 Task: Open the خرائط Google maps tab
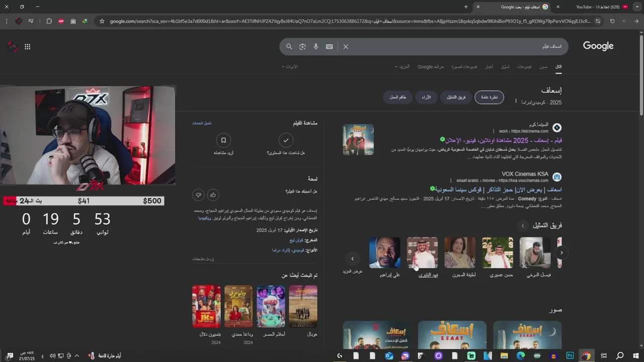[431, 66]
